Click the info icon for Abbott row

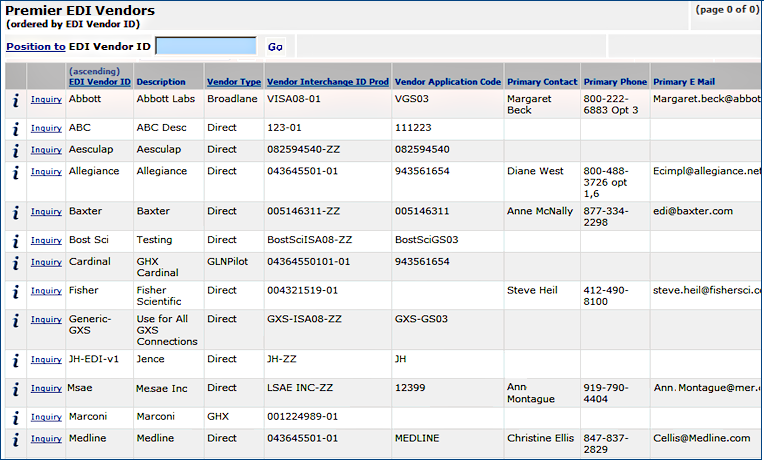coord(16,100)
